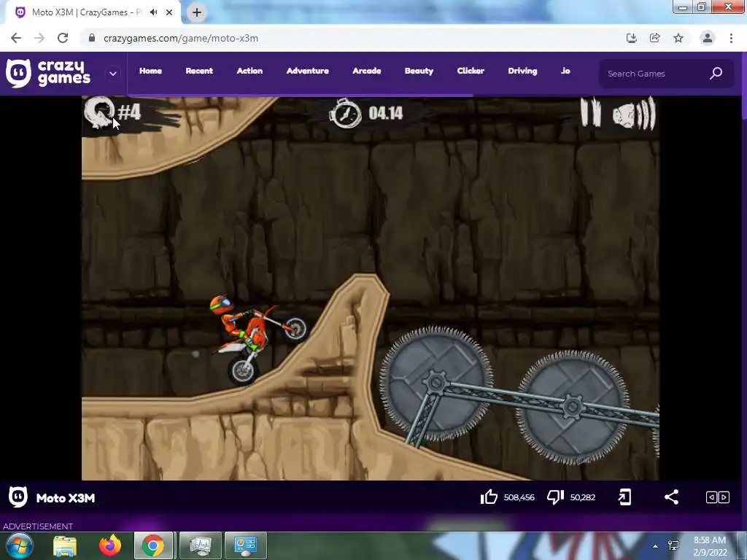747x560 pixels.
Task: Open Chrome profile menu
Action: tap(708, 38)
